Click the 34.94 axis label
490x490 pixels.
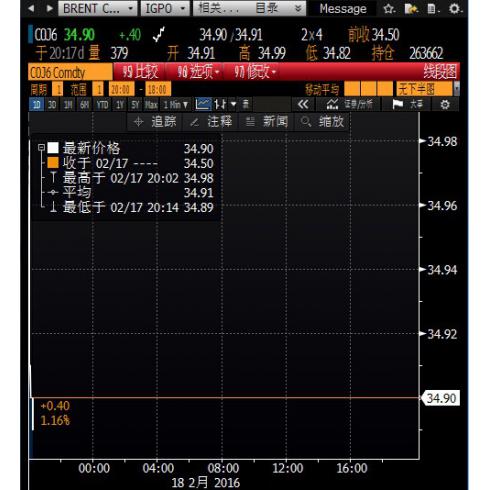[x=442, y=270]
